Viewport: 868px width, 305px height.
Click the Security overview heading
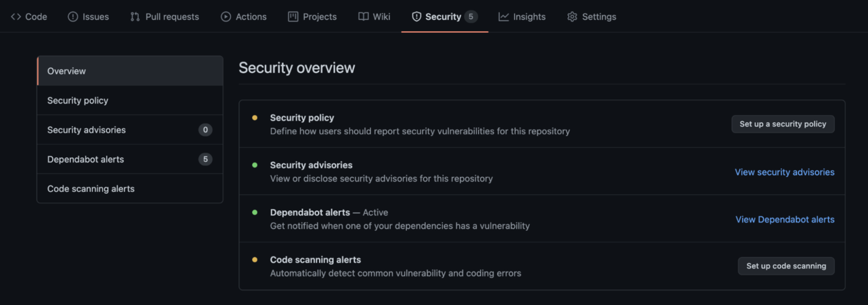297,68
